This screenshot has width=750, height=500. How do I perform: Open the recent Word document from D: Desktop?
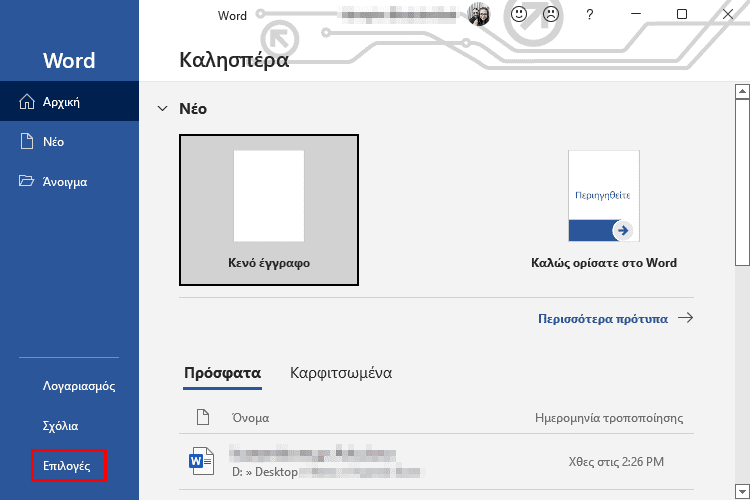point(436,462)
